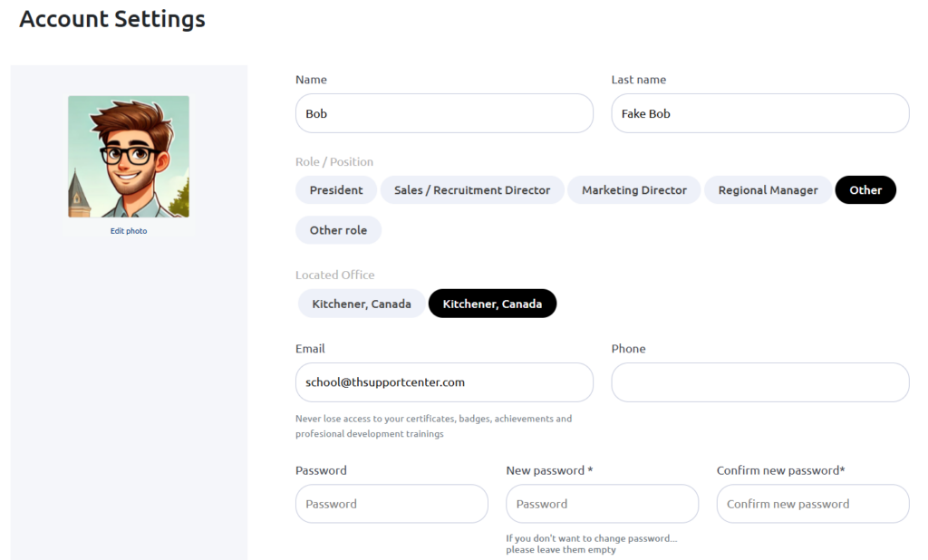Focus the Name field containing Bob
The width and height of the screenshot is (928, 560).
444,113
